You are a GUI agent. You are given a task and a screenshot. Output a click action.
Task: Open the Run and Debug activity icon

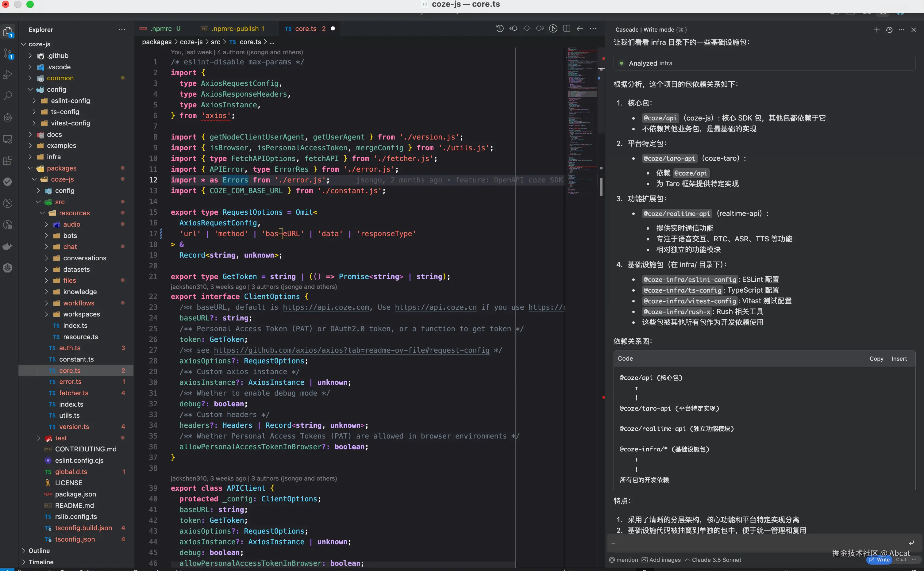pos(8,75)
